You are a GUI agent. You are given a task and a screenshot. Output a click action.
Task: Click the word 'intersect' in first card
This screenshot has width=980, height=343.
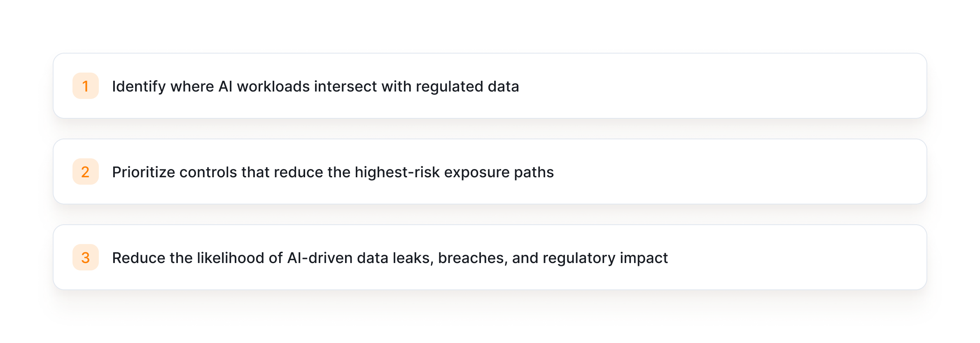(345, 87)
